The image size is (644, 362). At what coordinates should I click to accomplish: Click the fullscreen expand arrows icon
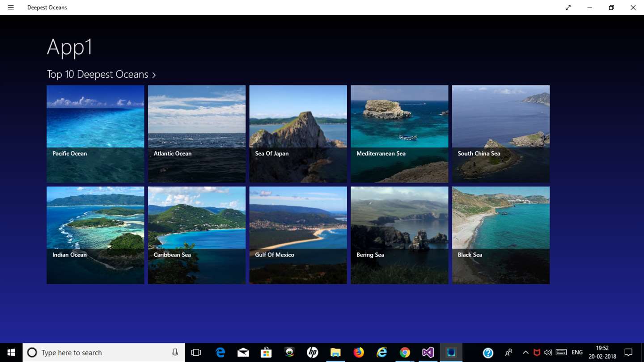click(x=568, y=8)
